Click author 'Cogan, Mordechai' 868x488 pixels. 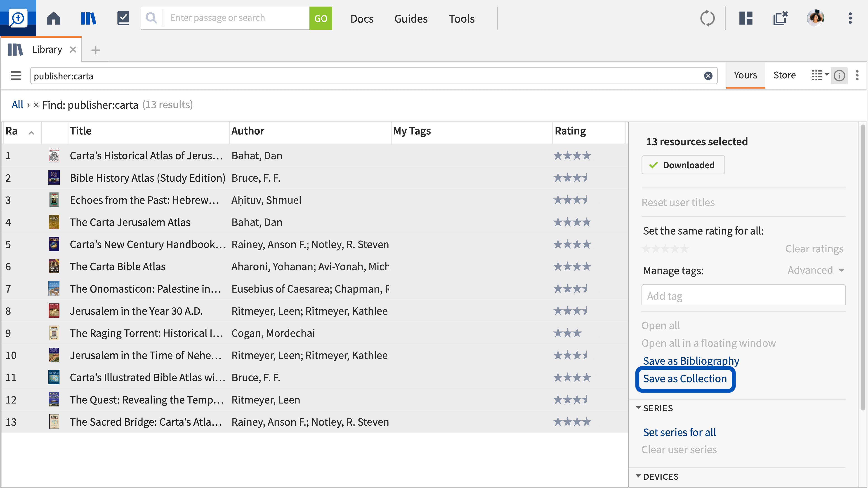click(x=273, y=333)
